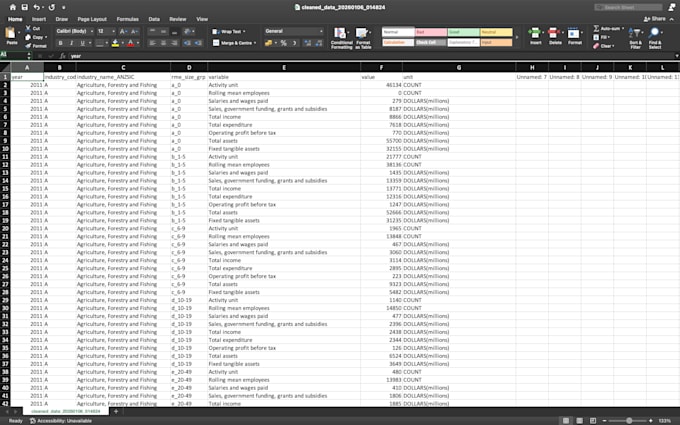Image resolution: width=680 pixels, height=425 pixels.
Task: Apply percent style to cells
Action: tap(284, 43)
